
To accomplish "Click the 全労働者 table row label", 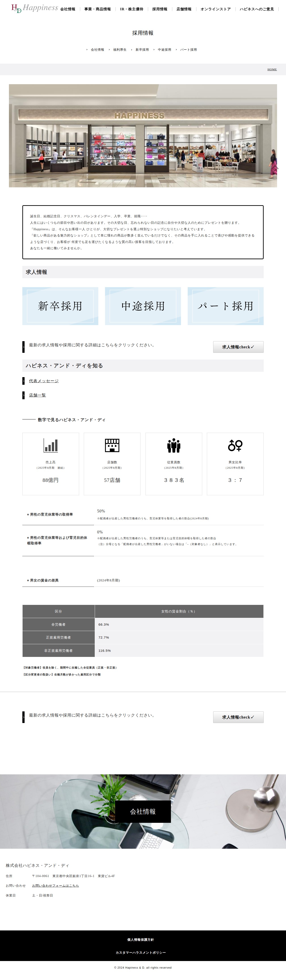I will click(58, 624).
